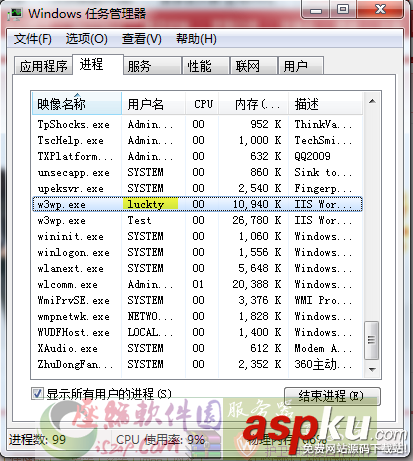Select the wmpnetwk.exe process
The image size is (413, 461).
[x=197, y=316]
